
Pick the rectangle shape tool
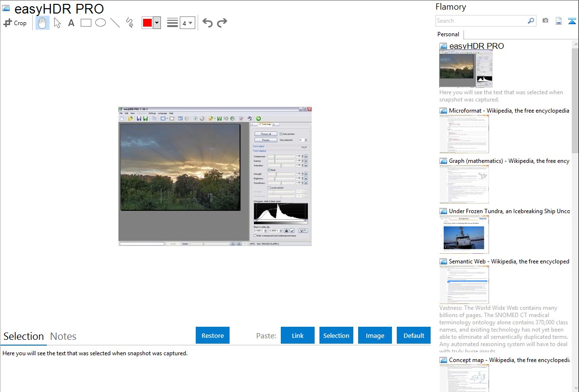[x=86, y=23]
